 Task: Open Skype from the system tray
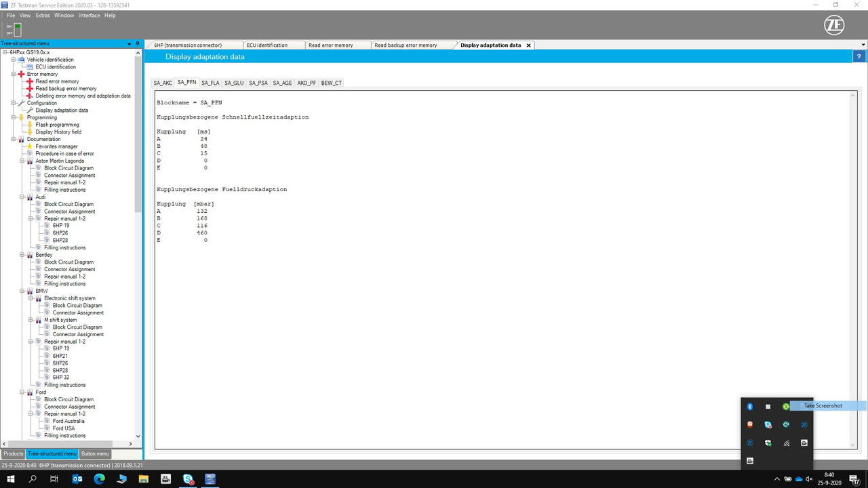point(768,425)
